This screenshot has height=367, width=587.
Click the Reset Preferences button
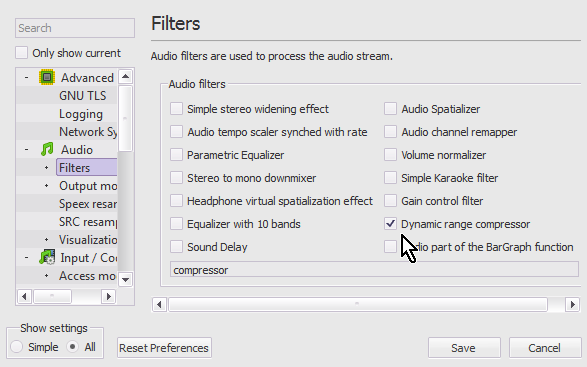tap(164, 348)
